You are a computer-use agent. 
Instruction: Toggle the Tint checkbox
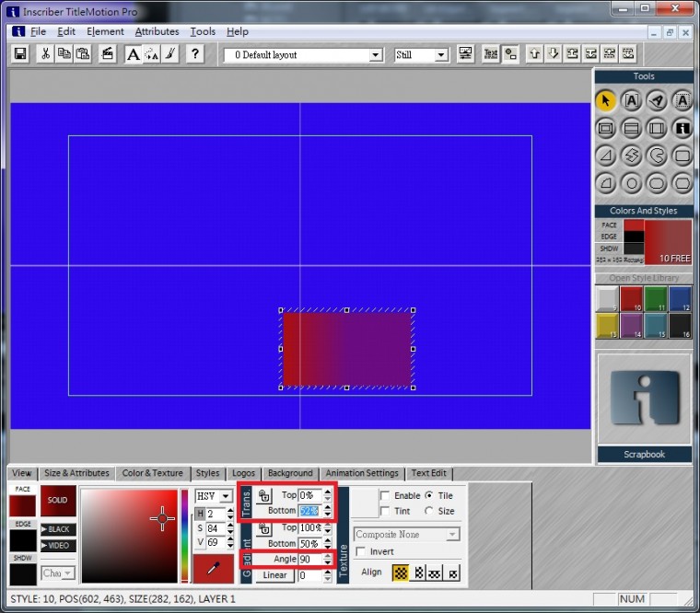(385, 511)
